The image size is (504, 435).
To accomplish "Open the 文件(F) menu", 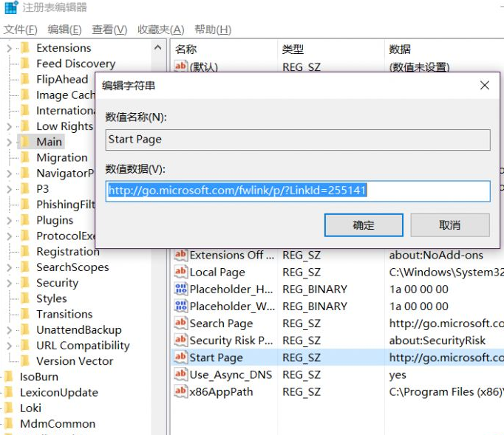I will 21,30.
